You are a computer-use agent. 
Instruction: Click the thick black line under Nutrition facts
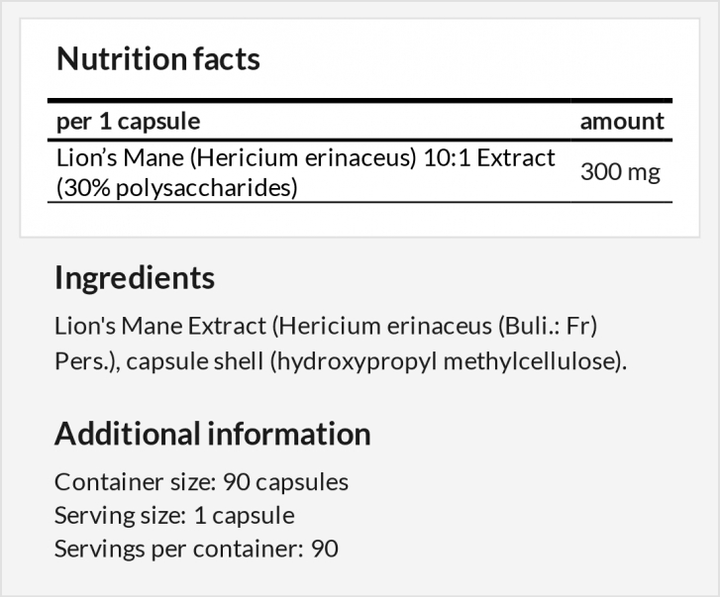pyautogui.click(x=360, y=100)
